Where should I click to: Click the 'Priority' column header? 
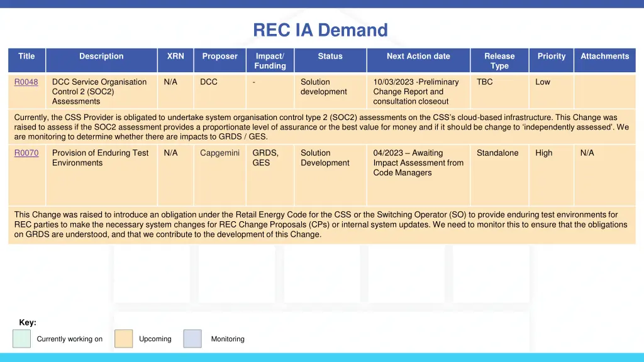pos(552,60)
